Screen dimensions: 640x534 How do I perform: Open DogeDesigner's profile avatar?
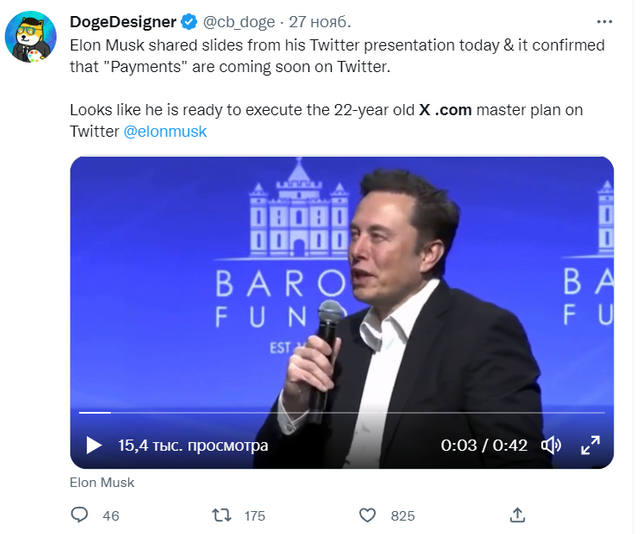tap(30, 39)
